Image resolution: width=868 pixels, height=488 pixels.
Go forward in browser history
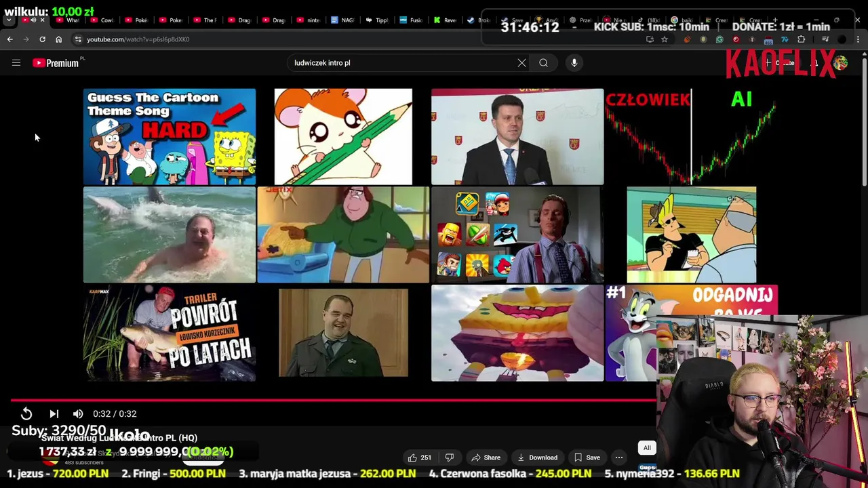[x=26, y=39]
